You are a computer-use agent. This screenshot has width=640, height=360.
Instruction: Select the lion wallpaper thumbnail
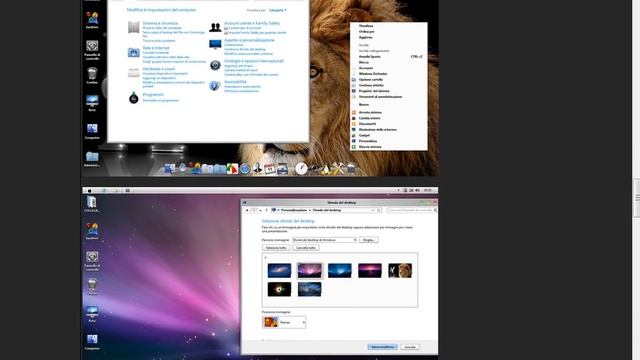pyautogui.click(x=400, y=270)
